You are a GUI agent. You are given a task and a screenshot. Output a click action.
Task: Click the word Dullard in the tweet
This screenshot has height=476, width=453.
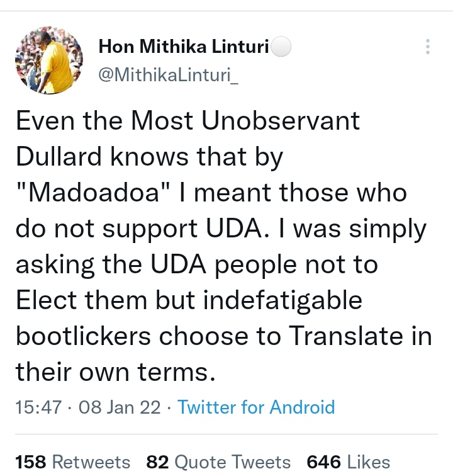tap(59, 157)
